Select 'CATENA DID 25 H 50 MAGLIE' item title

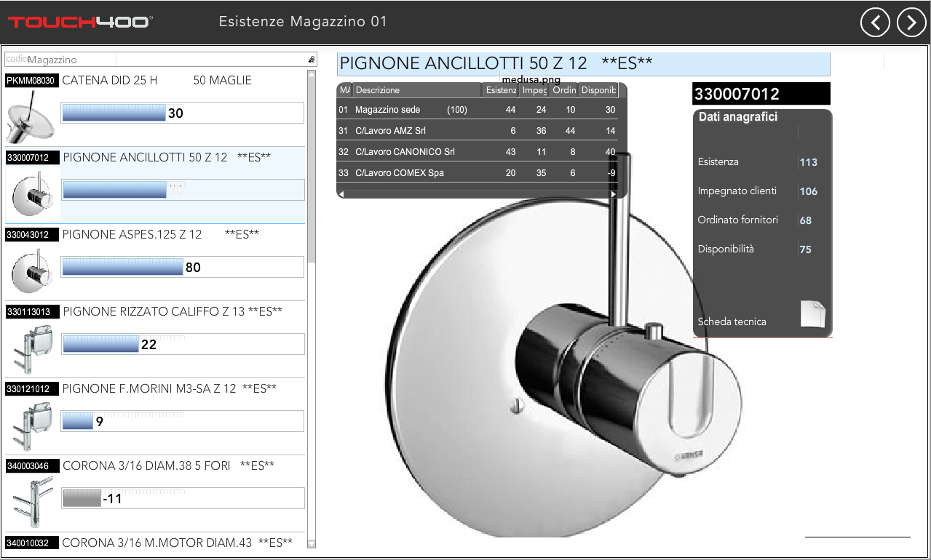[x=157, y=80]
